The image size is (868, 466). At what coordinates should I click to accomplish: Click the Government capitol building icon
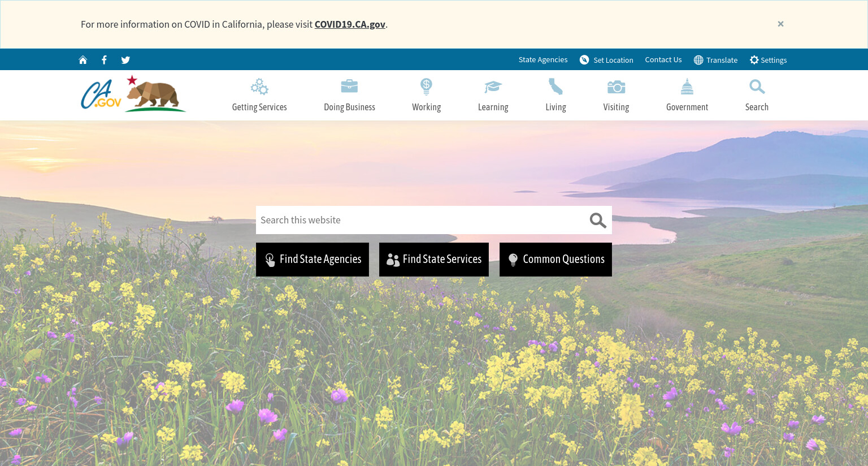(687, 87)
